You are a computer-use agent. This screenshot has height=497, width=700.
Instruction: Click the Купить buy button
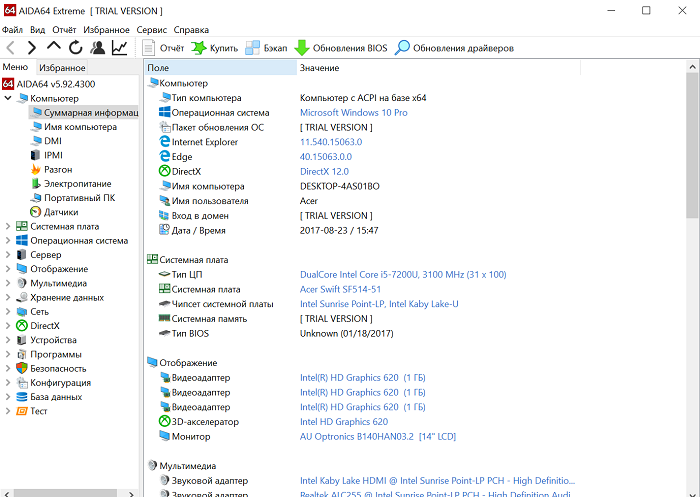click(x=214, y=48)
